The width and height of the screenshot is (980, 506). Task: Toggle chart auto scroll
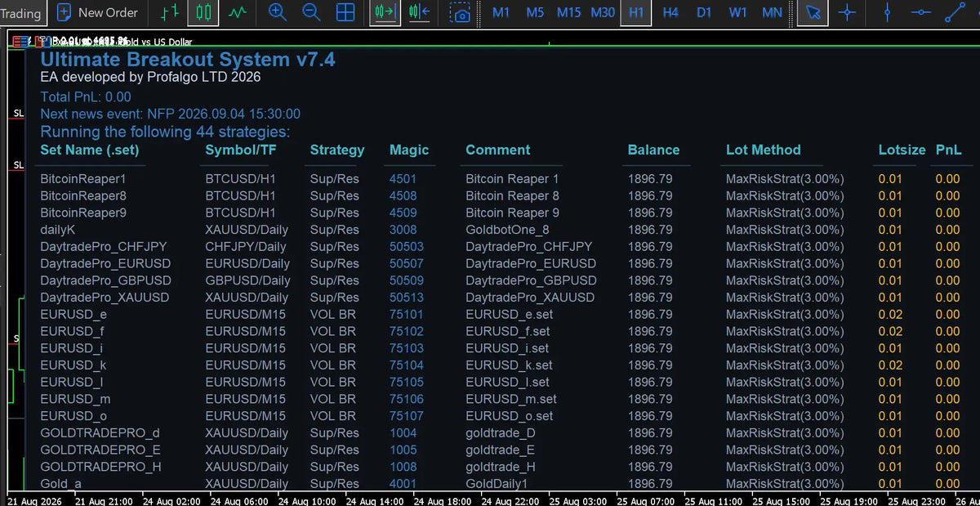pyautogui.click(x=385, y=12)
